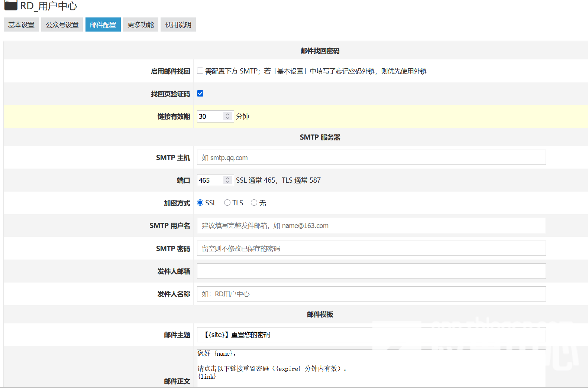Go to the 使用说明 tab
This screenshot has height=388, width=588.
pyautogui.click(x=178, y=25)
